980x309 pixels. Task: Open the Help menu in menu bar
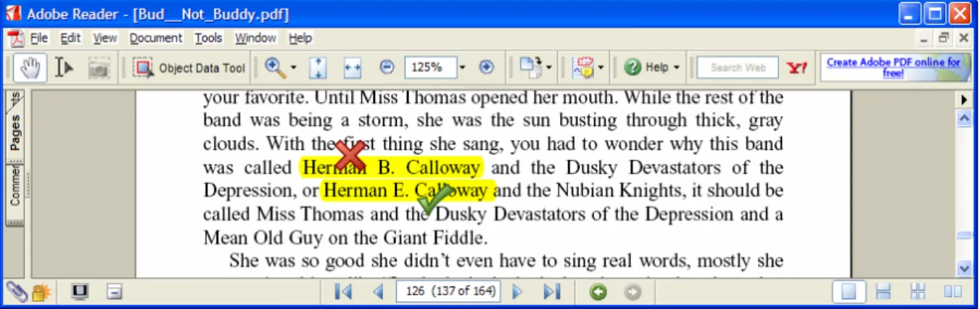point(300,38)
